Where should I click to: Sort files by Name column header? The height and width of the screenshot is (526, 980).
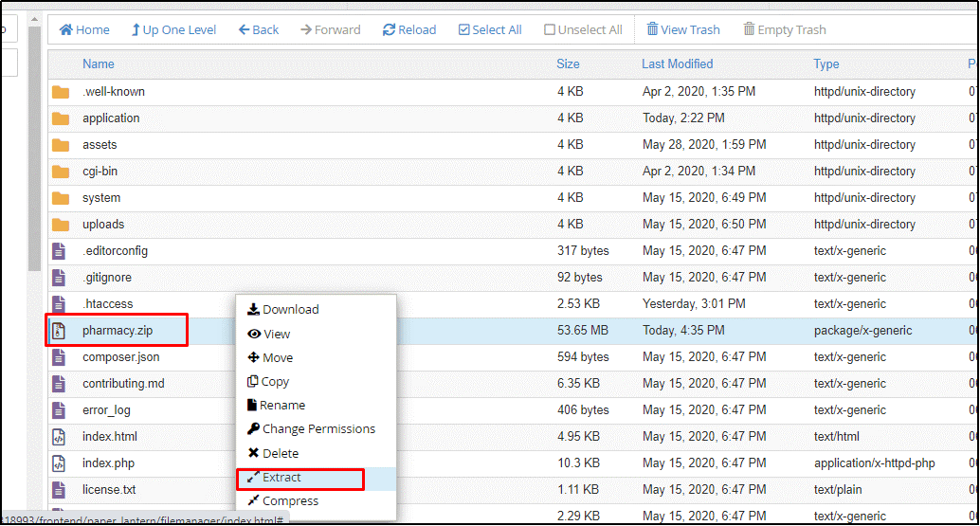[98, 64]
